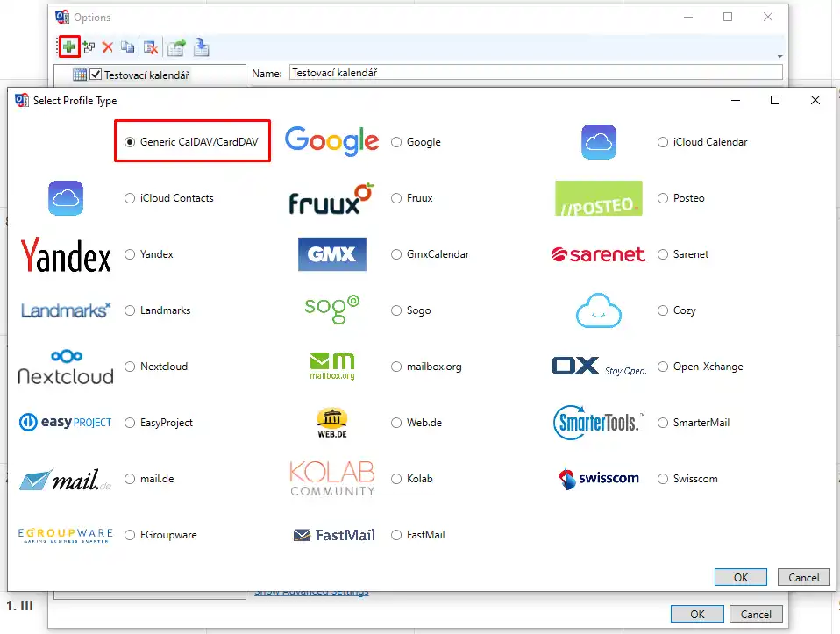Click the EGroupware logo
840x634 pixels.
coord(66,536)
